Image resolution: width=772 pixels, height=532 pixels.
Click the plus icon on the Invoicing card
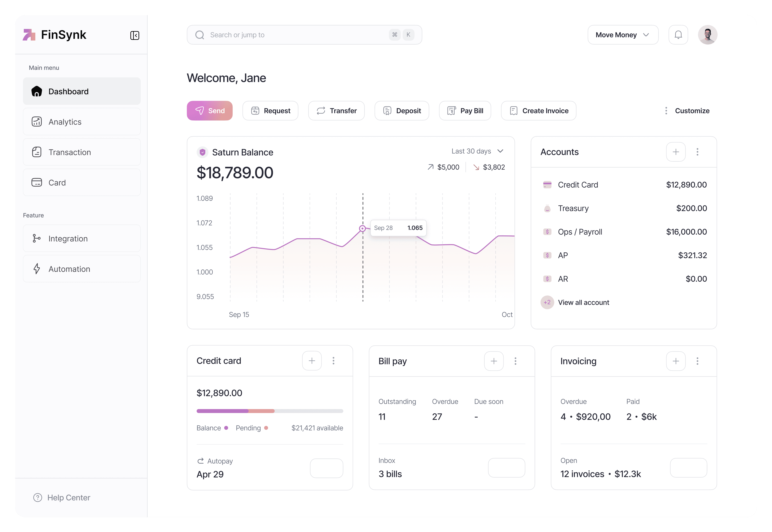click(x=676, y=361)
